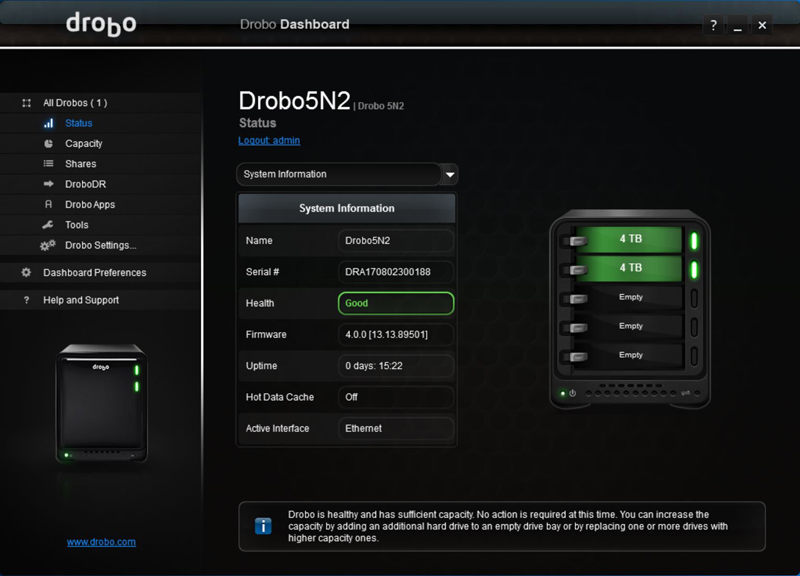Image resolution: width=800 pixels, height=576 pixels.
Task: Open the Tools page
Action: pyautogui.click(x=77, y=225)
